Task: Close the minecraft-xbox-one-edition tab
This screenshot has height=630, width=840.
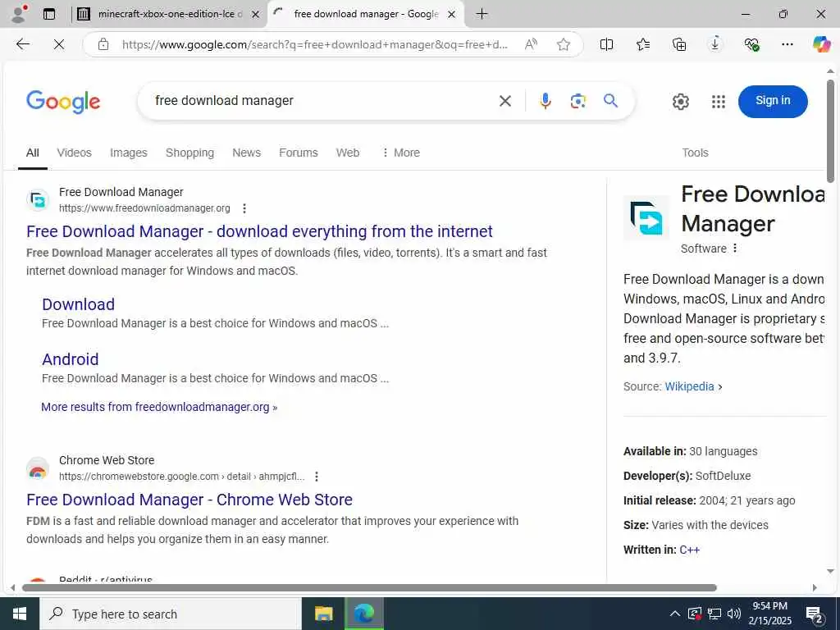Action: pyautogui.click(x=256, y=15)
